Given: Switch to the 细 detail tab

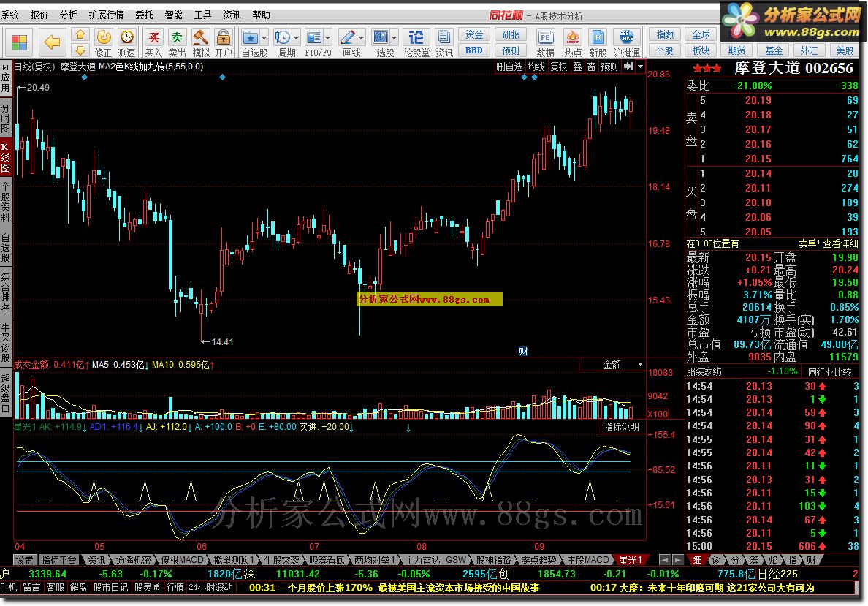Looking at the screenshot, I should (698, 560).
